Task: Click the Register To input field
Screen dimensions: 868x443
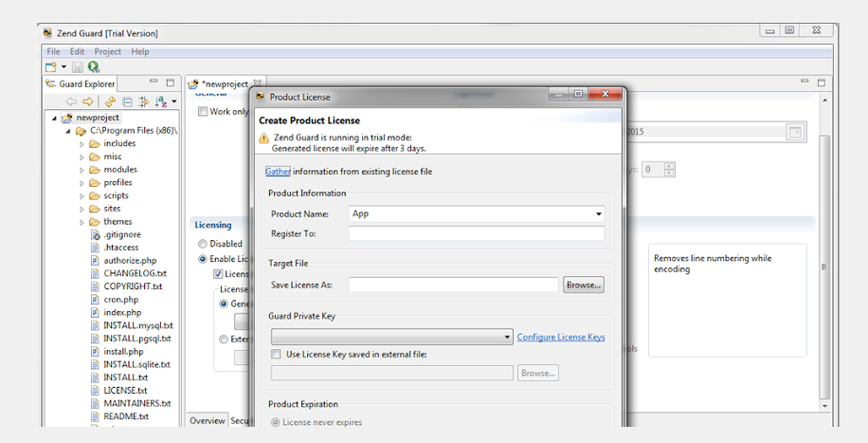Action: tap(477, 233)
